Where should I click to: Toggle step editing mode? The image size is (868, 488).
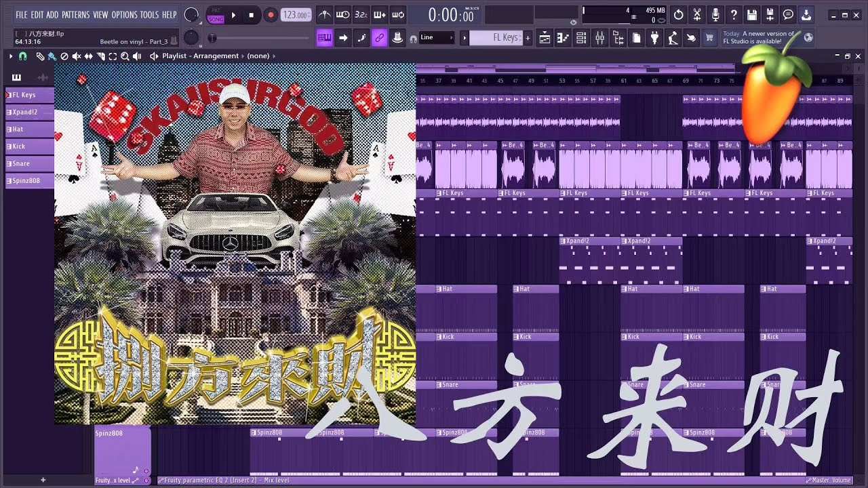click(361, 38)
